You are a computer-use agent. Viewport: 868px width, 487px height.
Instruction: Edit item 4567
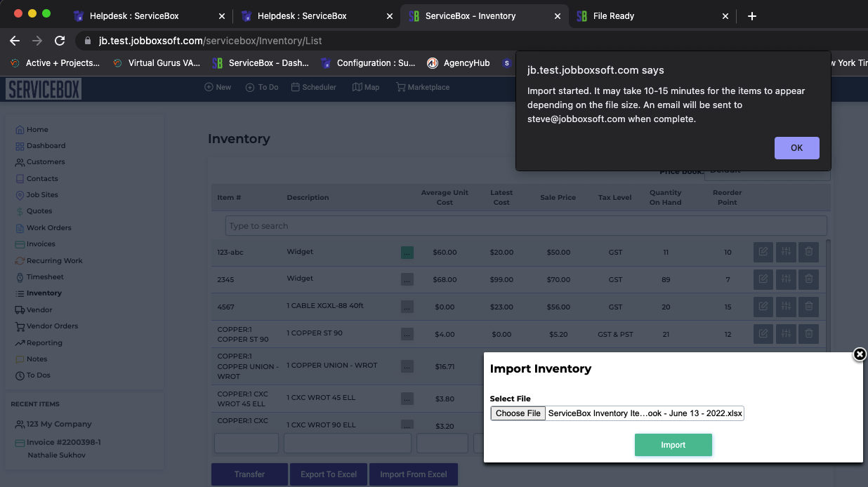[x=763, y=306]
